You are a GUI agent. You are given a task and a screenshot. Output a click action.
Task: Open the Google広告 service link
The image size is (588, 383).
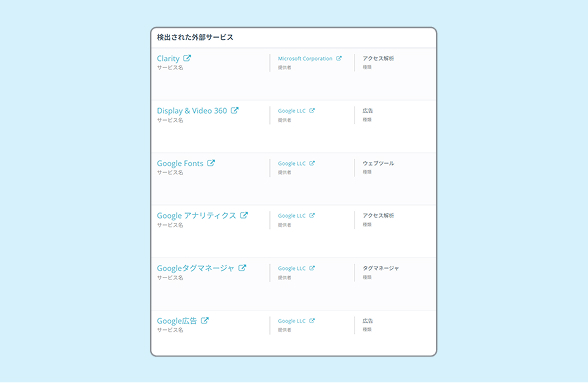(x=177, y=321)
